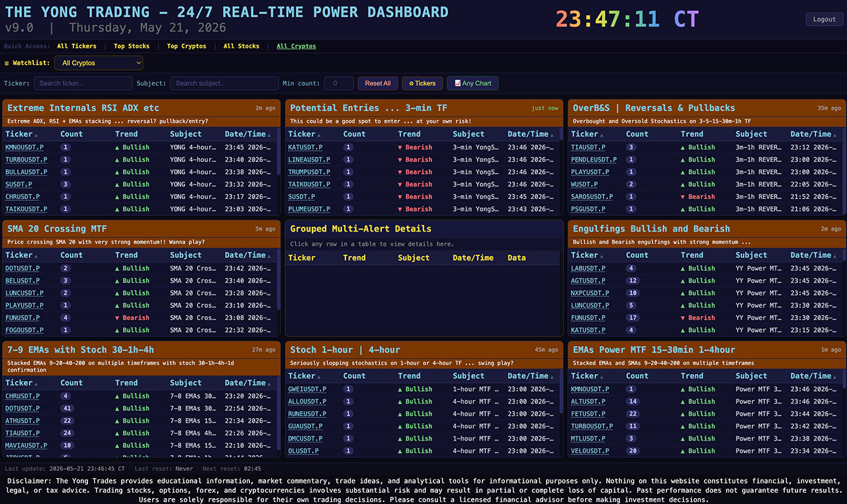The image size is (847, 504).
Task: Open BELUSDT.P ticker link
Action: pos(22,280)
